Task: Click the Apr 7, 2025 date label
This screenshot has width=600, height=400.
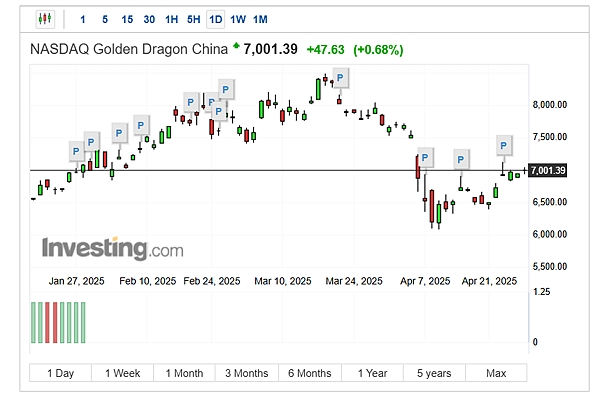Action: (425, 281)
